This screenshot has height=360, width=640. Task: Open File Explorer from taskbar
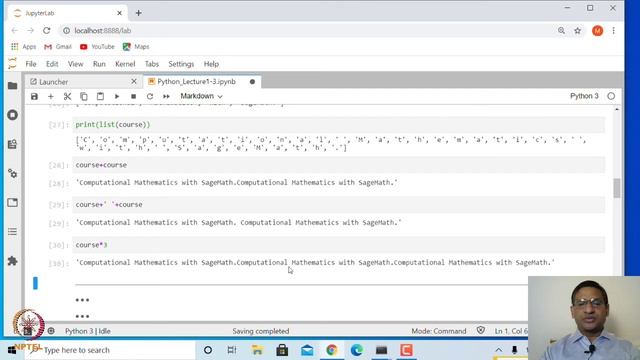click(257, 350)
